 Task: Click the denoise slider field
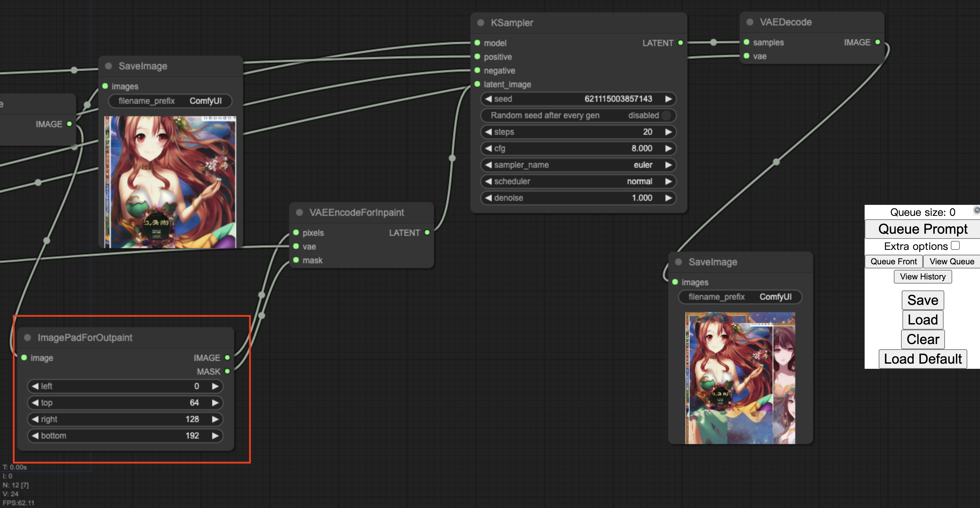pyautogui.click(x=578, y=198)
